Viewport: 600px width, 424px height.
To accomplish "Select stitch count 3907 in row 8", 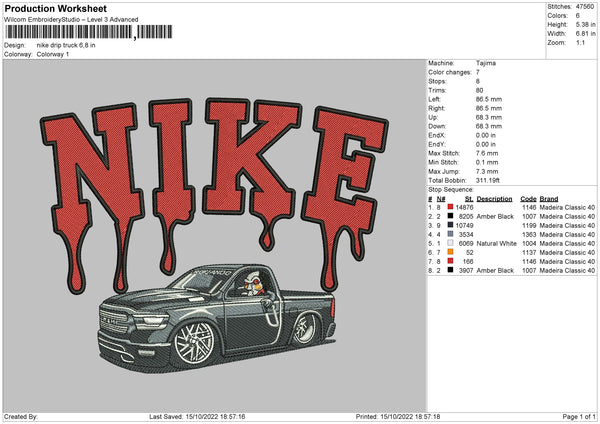I will [466, 271].
